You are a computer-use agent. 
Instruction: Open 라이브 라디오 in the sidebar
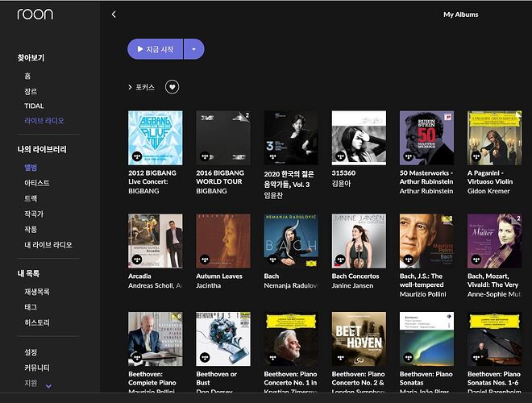pyautogui.click(x=44, y=121)
